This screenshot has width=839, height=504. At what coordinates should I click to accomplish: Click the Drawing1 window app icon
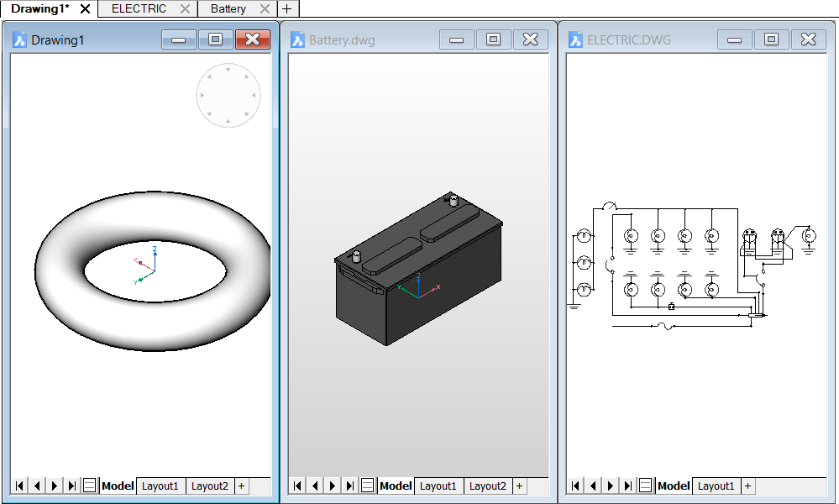click(x=20, y=39)
